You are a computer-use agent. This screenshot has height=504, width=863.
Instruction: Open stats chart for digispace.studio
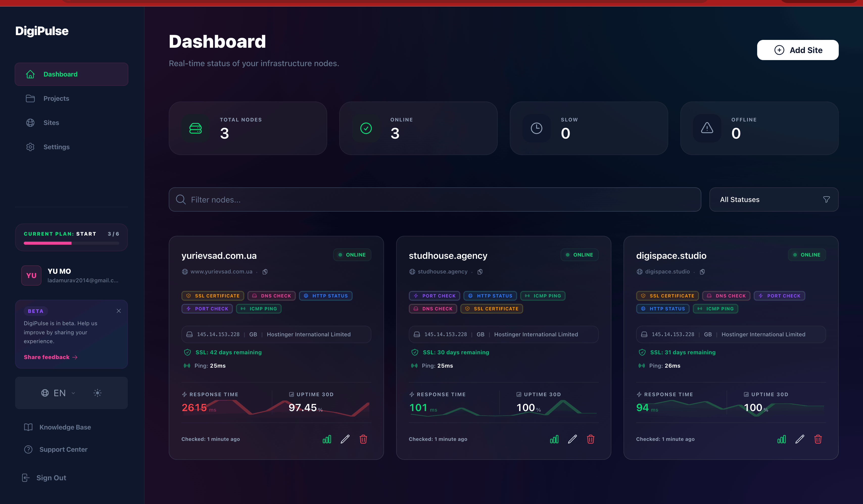click(781, 439)
